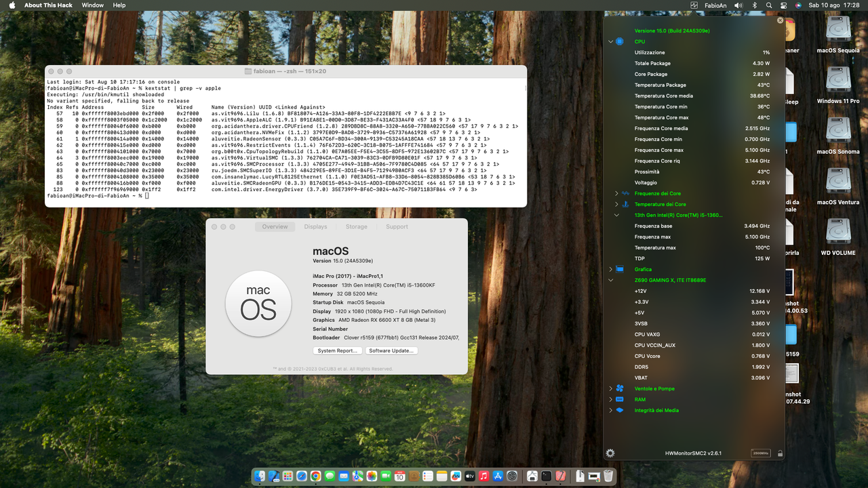The image size is (868, 488).
Task: Open Launchpad from the Dock
Action: [x=288, y=476]
